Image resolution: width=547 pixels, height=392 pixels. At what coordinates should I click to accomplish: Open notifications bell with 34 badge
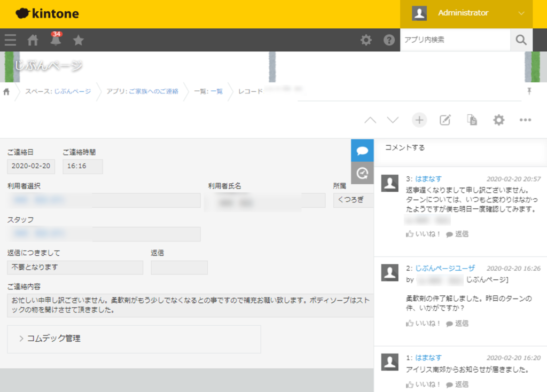(x=56, y=40)
